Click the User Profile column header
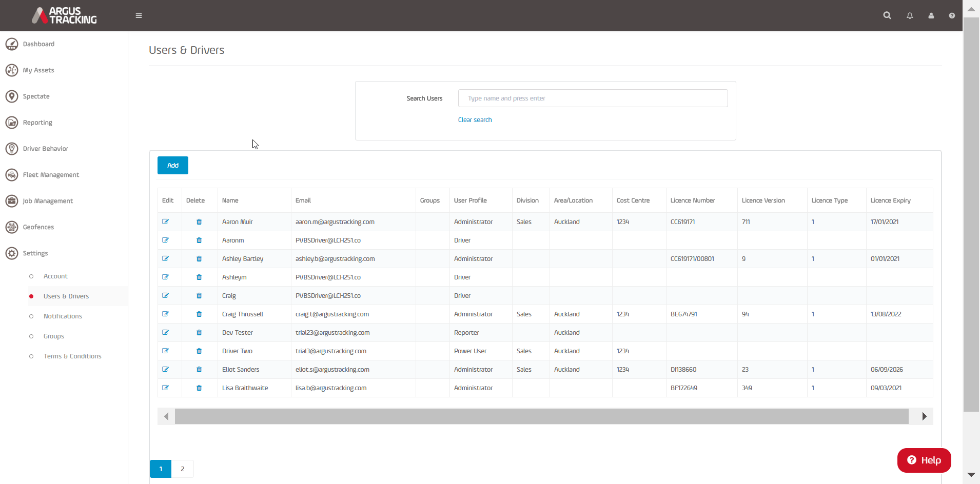The height and width of the screenshot is (484, 980). [471, 200]
